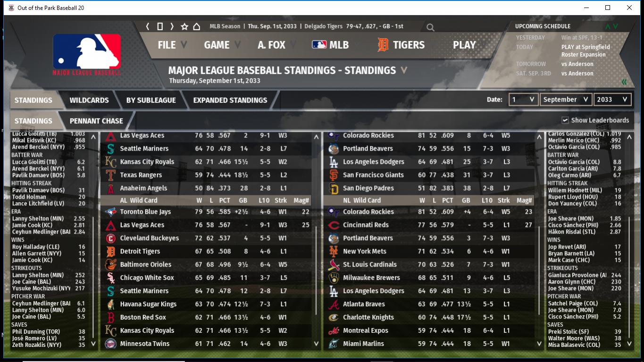The width and height of the screenshot is (644, 362).
Task: Expand the Standings page title dropdown arrow
Action: point(404,70)
